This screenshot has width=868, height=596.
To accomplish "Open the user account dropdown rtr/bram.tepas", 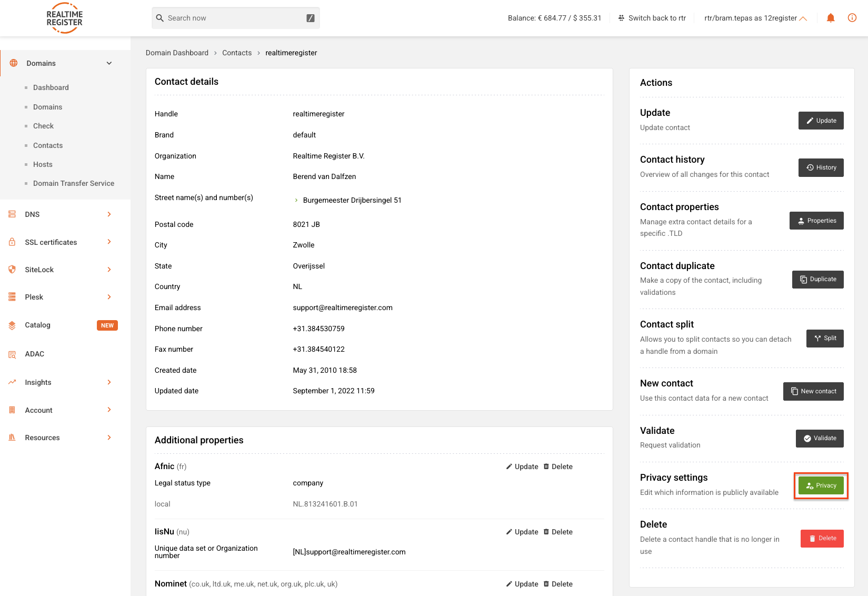I will pyautogui.click(x=755, y=18).
